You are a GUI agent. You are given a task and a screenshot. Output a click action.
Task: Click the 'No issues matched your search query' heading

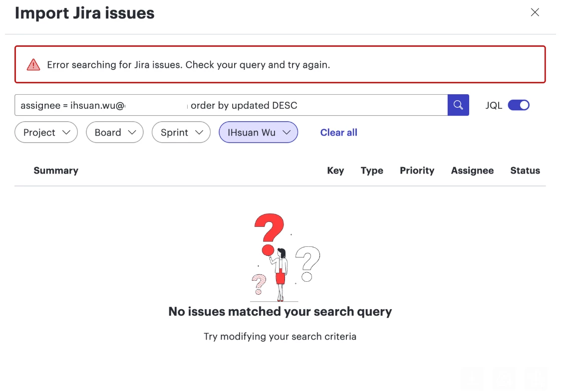[280, 312]
